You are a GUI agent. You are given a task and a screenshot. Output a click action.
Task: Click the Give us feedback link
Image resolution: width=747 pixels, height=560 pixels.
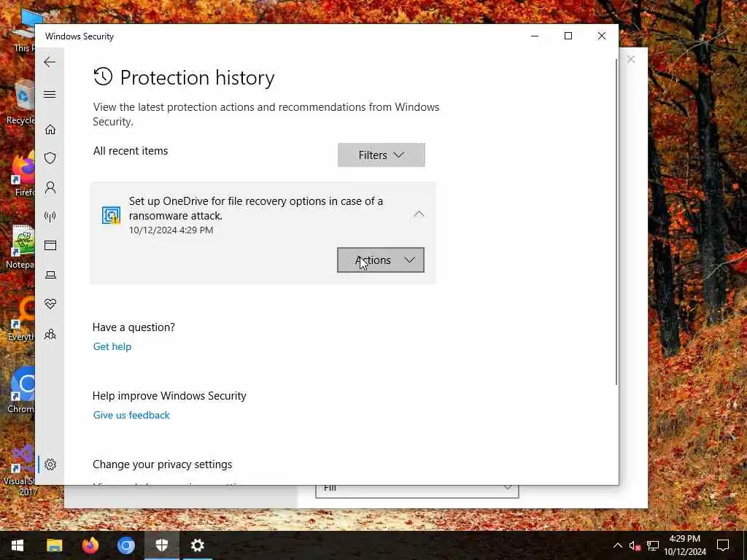click(x=131, y=415)
